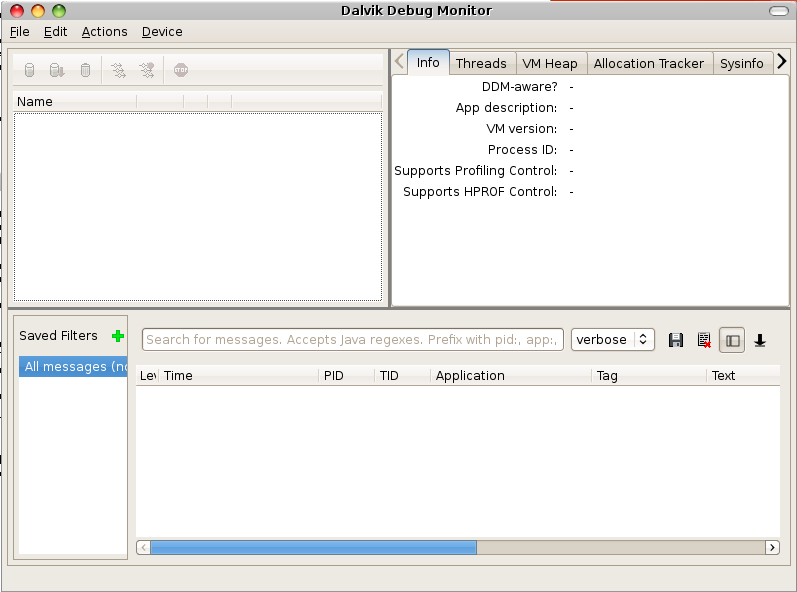The width and height of the screenshot is (797, 592).
Task: Open the Device menu
Action: tap(162, 32)
